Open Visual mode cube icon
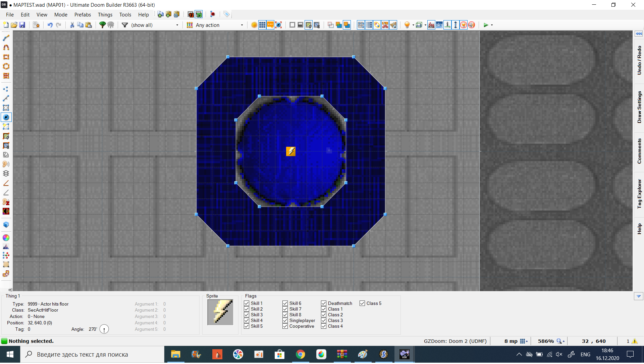Screen dimensions: 644x364 click(x=6, y=225)
